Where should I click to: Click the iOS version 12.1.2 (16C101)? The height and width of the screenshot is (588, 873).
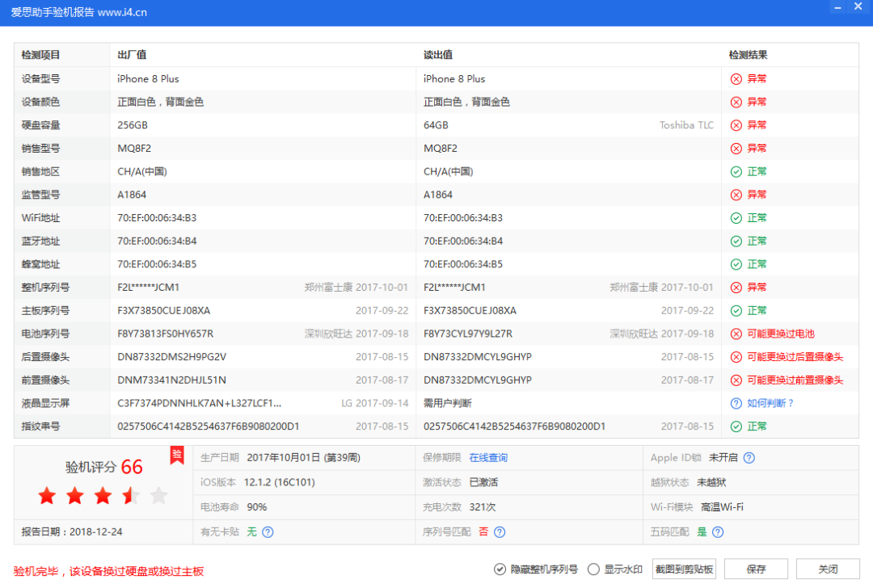click(280, 482)
